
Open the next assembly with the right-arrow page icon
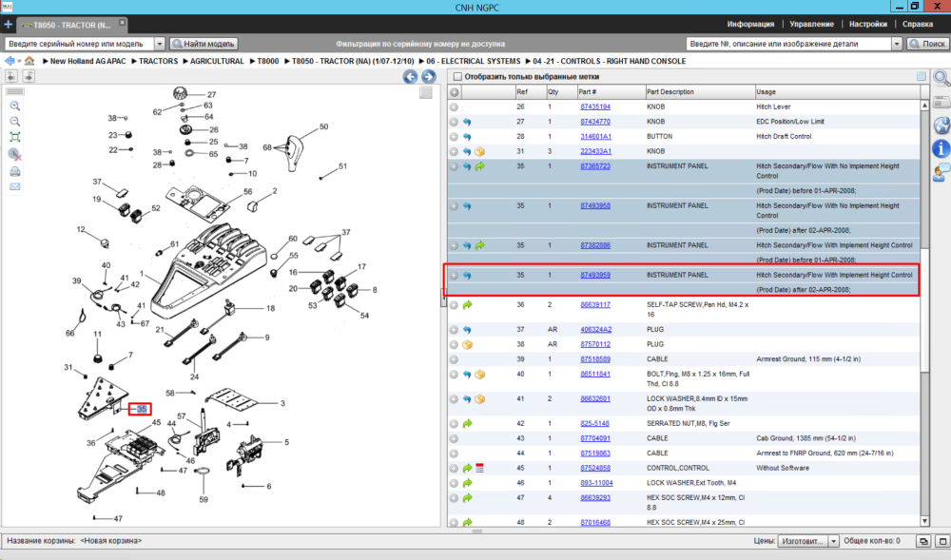tap(29, 76)
